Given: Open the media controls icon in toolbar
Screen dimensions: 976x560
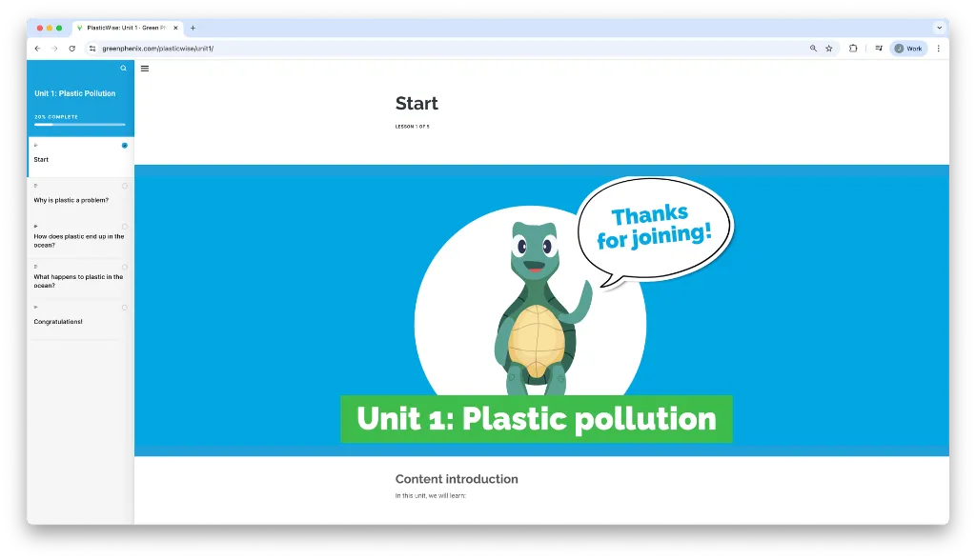Looking at the screenshot, I should [x=878, y=49].
